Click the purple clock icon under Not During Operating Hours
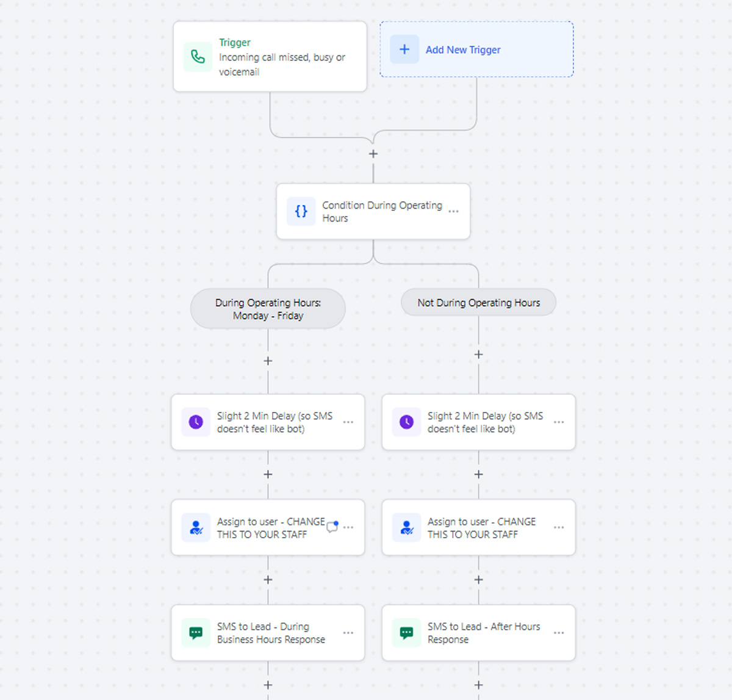Viewport: 732px width, 700px height. (x=406, y=422)
